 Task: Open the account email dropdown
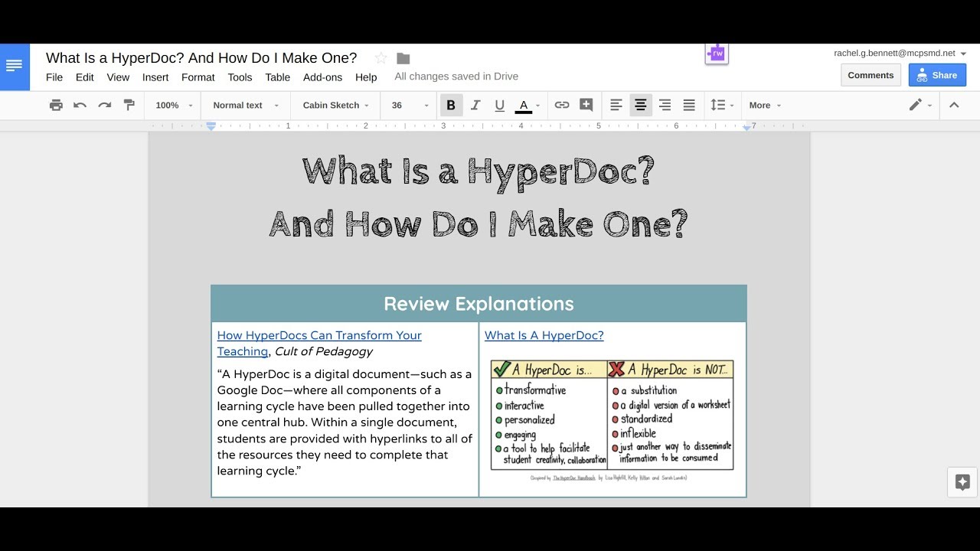(900, 54)
